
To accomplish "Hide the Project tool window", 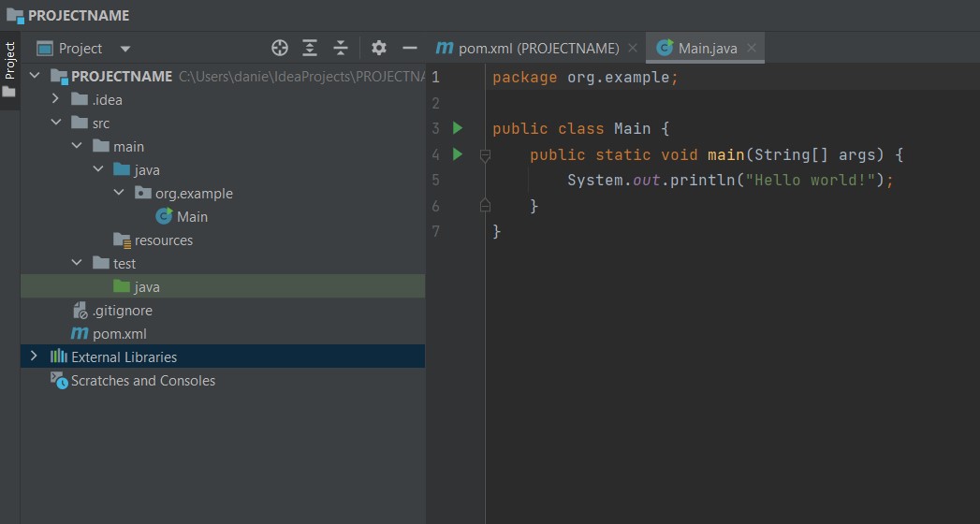I will point(409,48).
